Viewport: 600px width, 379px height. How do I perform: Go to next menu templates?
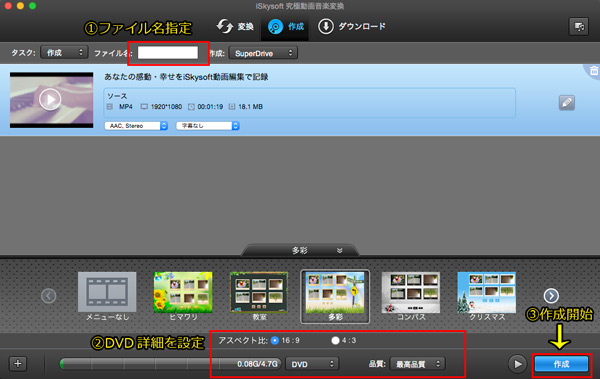pos(551,296)
